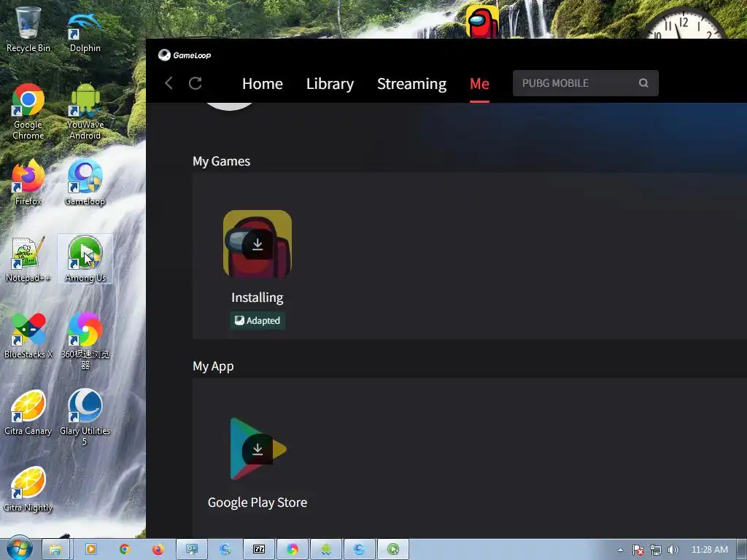Select the Citra Nightly desktop shortcut
Image resolution: width=747 pixels, height=560 pixels.
28,489
